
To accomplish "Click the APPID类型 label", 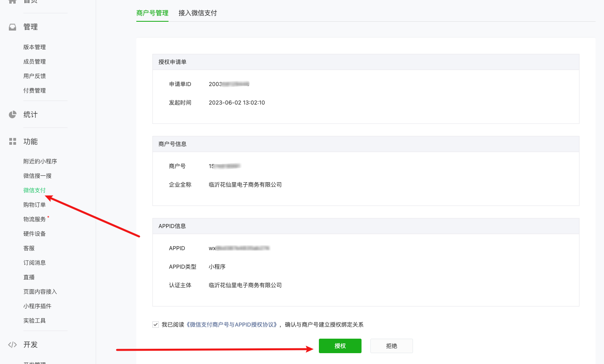I will coord(183,267).
